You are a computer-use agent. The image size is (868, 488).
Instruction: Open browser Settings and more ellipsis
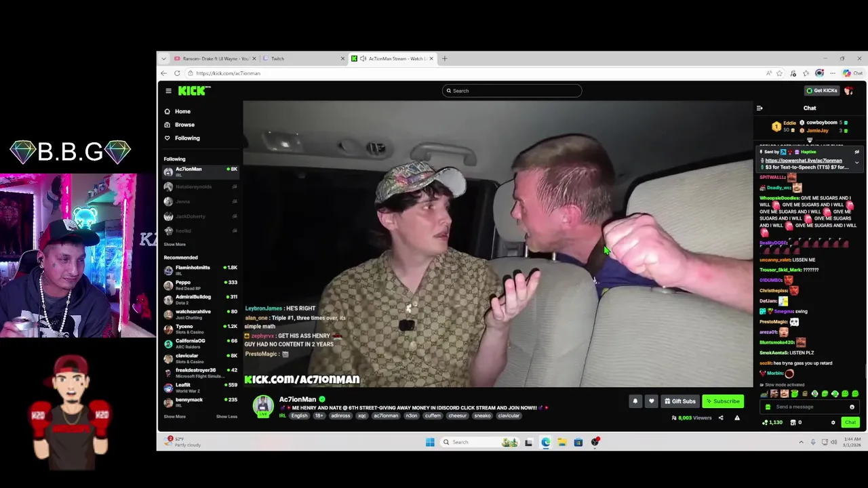click(x=833, y=73)
